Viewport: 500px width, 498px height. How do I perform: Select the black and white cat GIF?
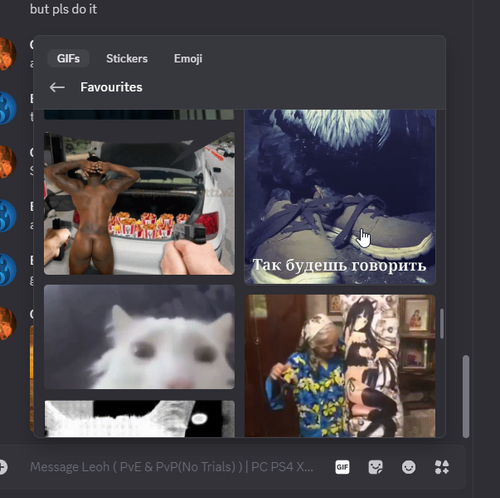coord(139,419)
